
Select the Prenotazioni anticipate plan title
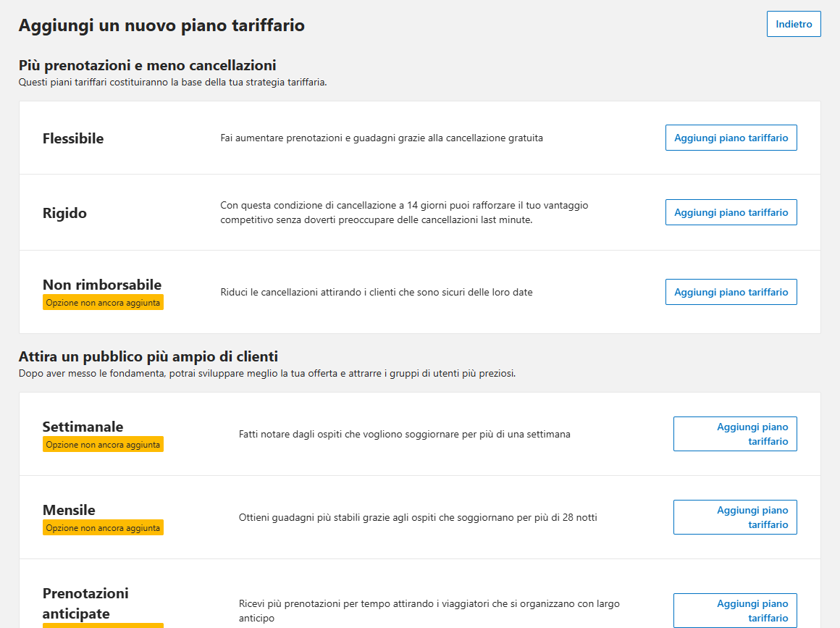click(x=85, y=603)
